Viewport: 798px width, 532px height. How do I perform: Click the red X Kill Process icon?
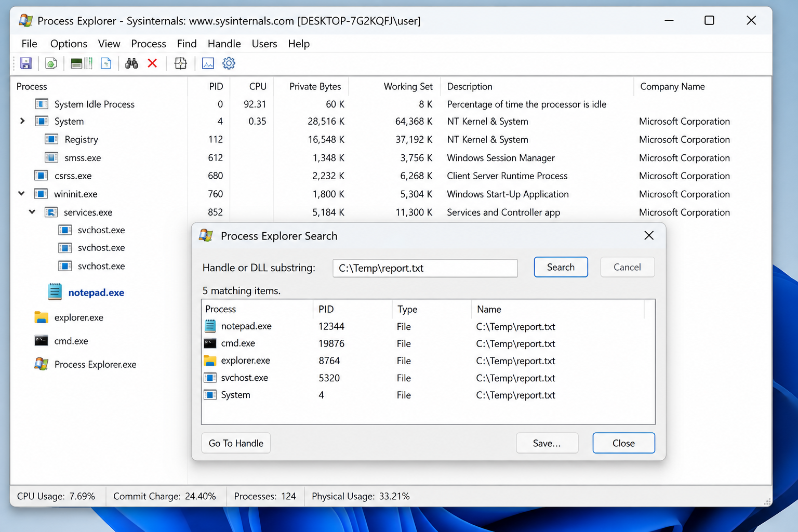tap(152, 63)
